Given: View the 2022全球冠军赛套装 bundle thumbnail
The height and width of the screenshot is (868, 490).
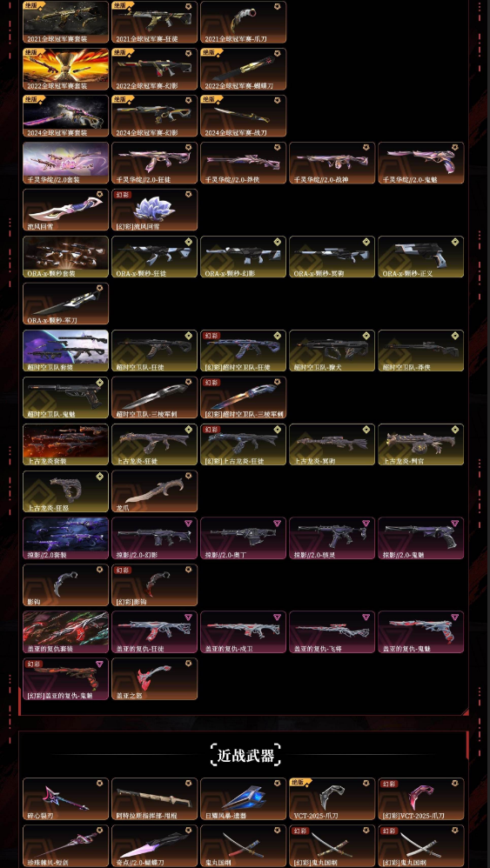Looking at the screenshot, I should click(66, 70).
